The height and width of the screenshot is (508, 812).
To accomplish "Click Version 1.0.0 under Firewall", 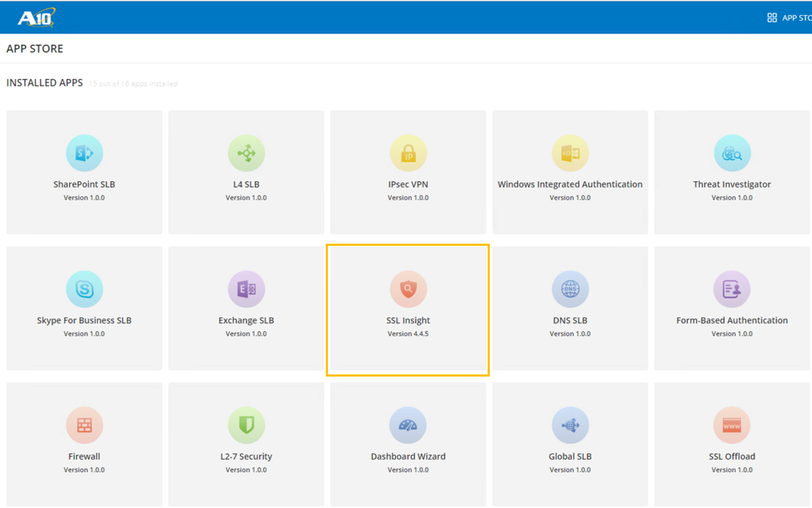I will pyautogui.click(x=84, y=470).
